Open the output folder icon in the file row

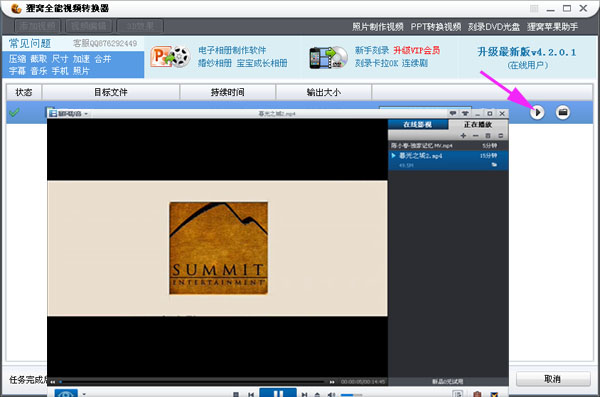(x=562, y=113)
